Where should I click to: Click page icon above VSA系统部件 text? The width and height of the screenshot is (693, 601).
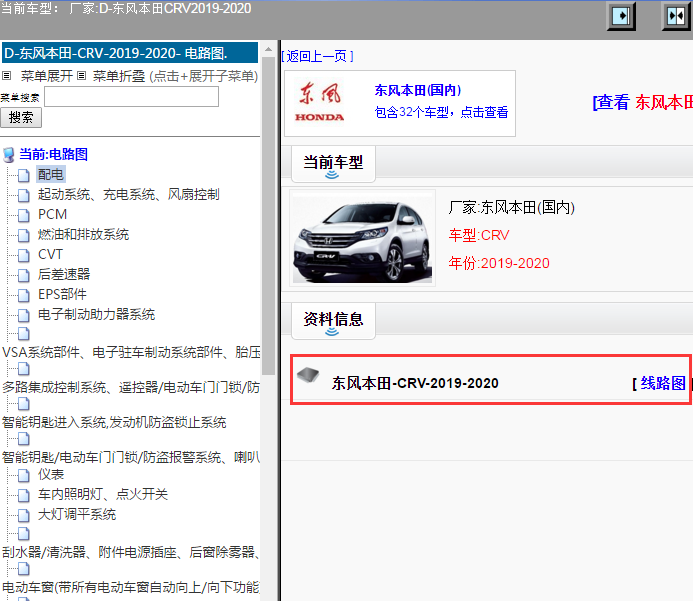24,334
